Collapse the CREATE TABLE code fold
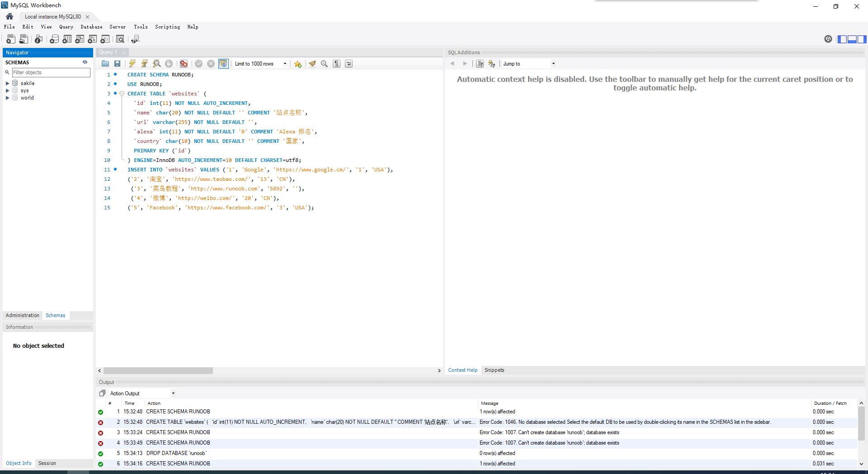Image resolution: width=868 pixels, height=474 pixels. pos(122,94)
